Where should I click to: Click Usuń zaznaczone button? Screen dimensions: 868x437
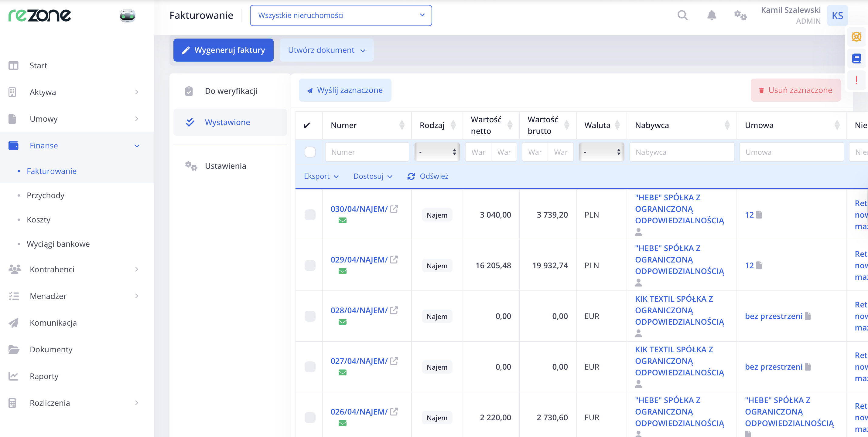[795, 90]
